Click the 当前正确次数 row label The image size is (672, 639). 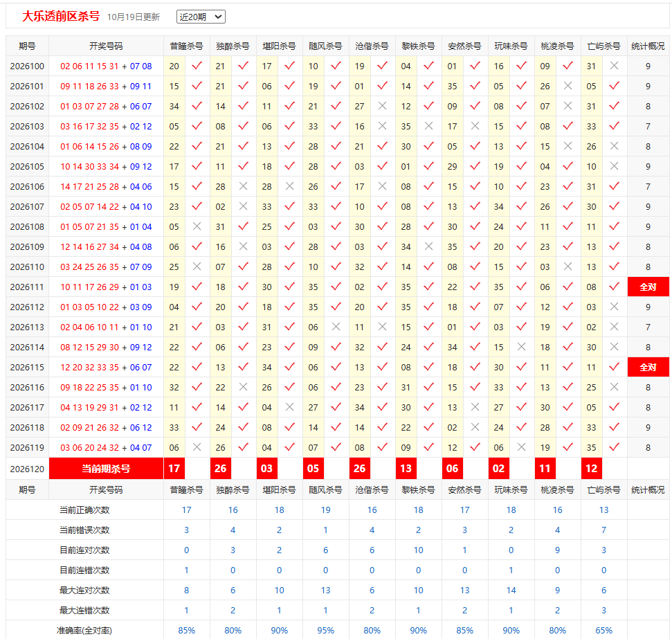84,510
